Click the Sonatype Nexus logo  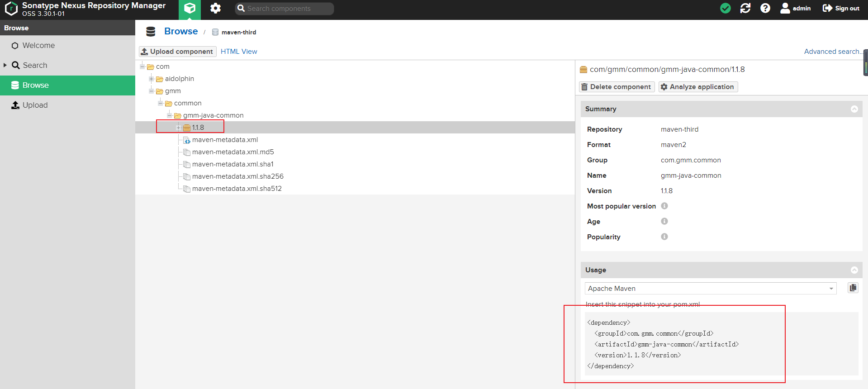point(11,9)
